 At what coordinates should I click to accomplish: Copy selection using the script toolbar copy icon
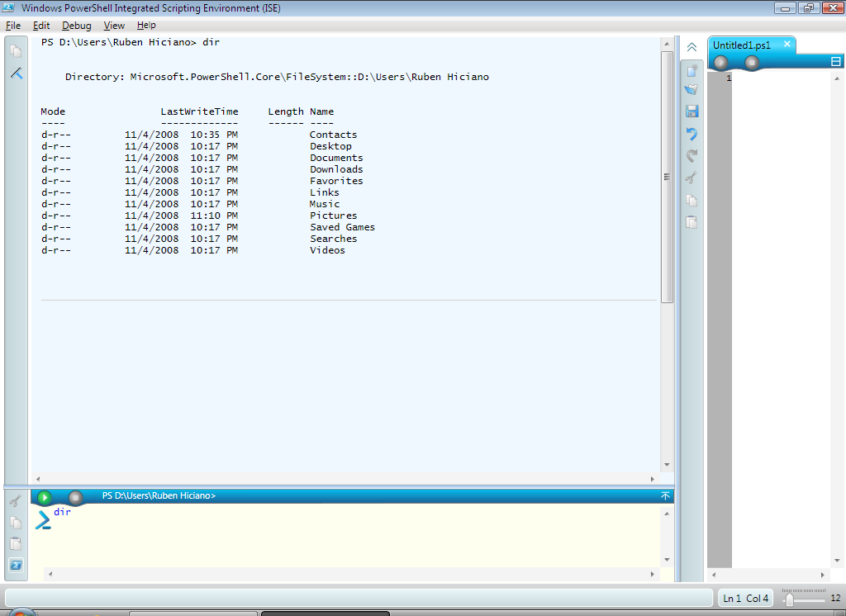tap(692, 200)
